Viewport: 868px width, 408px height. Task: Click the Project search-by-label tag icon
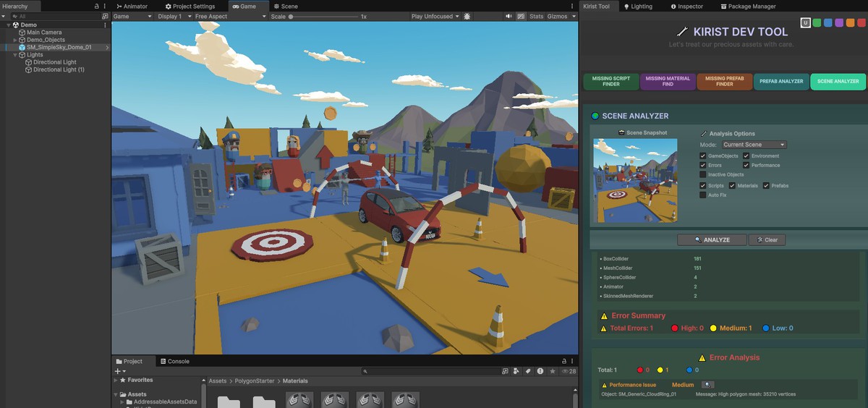coord(528,371)
